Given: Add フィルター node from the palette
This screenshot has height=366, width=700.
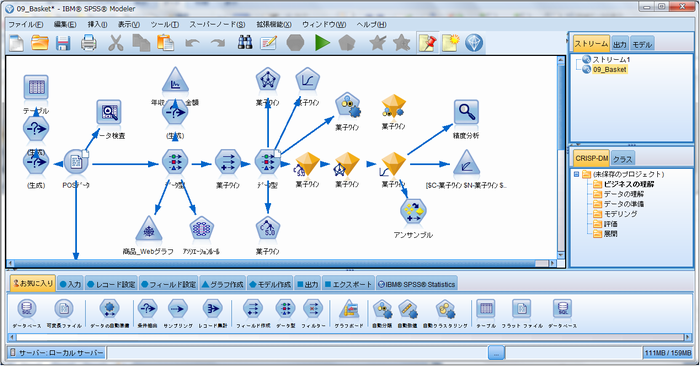Looking at the screenshot, I should pyautogui.click(x=312, y=308).
